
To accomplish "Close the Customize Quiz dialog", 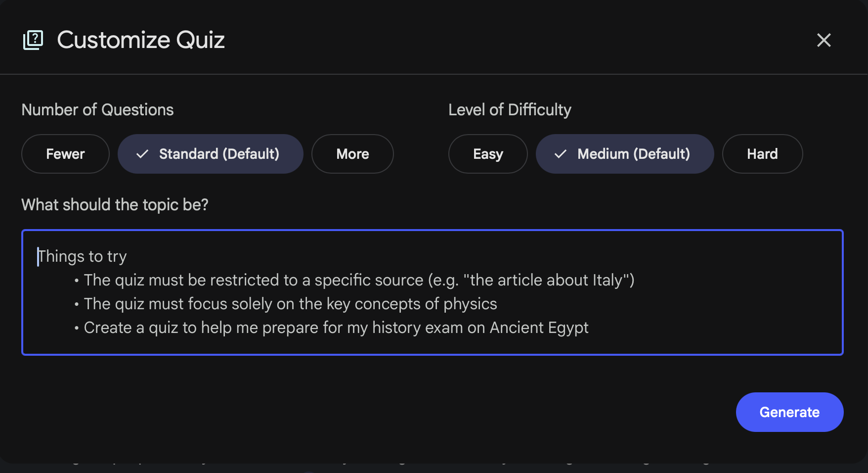I will pos(824,40).
